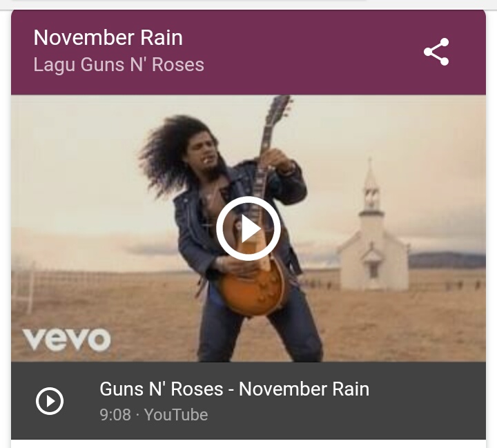Select the Lagu Guns N' Roses subtitle

click(x=119, y=65)
